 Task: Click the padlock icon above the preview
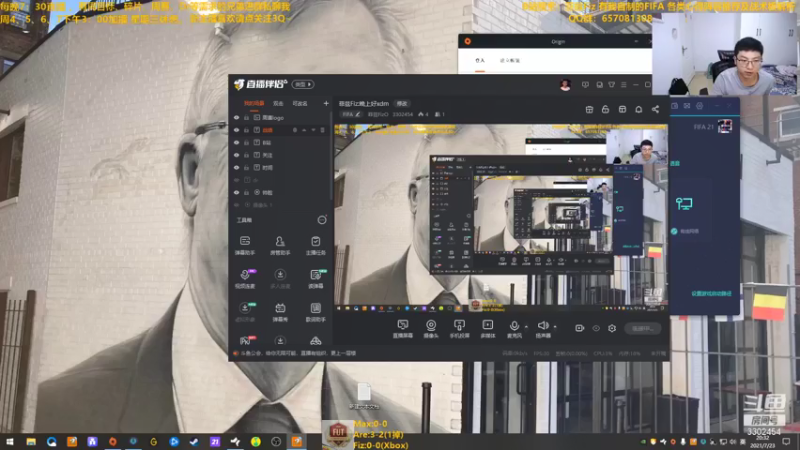pos(605,109)
